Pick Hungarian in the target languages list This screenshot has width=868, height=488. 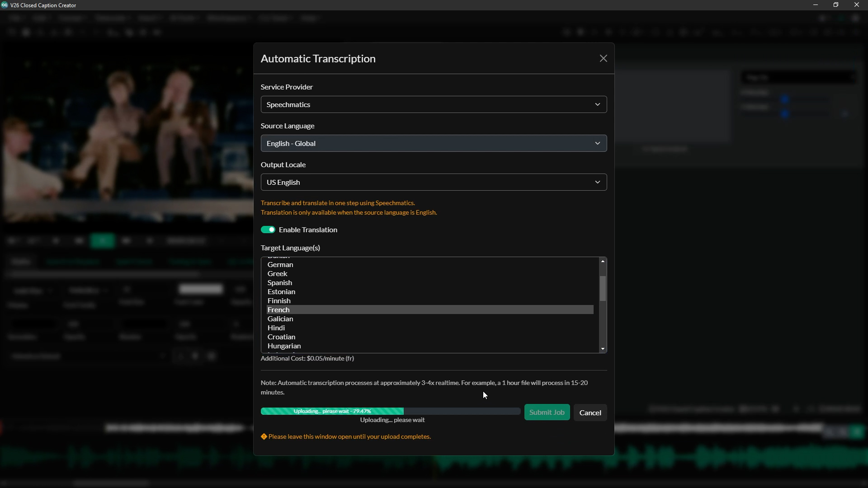click(x=430, y=346)
